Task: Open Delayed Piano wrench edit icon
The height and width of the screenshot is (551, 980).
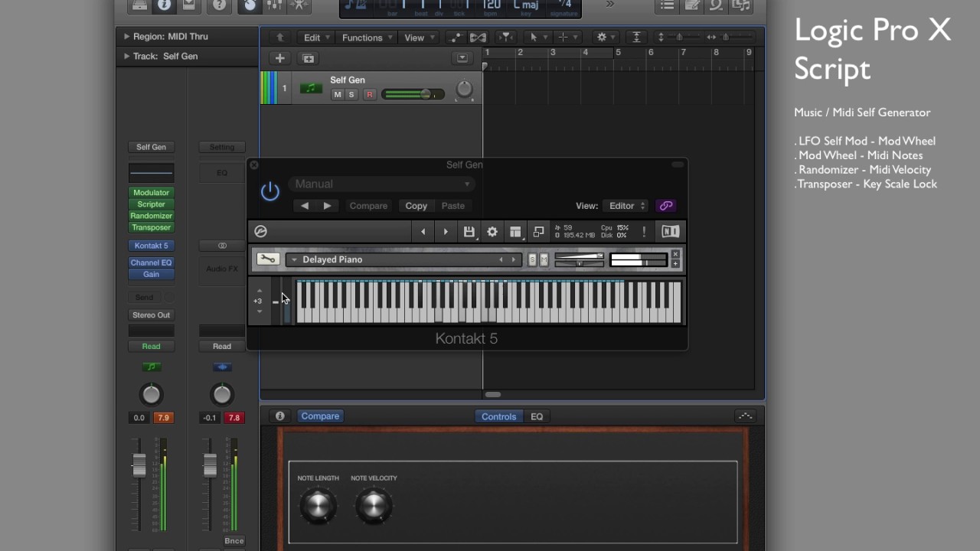Action: coord(267,259)
